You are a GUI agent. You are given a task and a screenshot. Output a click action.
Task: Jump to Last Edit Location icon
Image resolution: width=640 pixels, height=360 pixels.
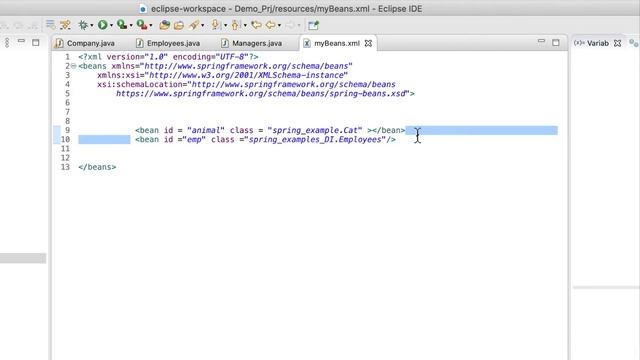256,25
